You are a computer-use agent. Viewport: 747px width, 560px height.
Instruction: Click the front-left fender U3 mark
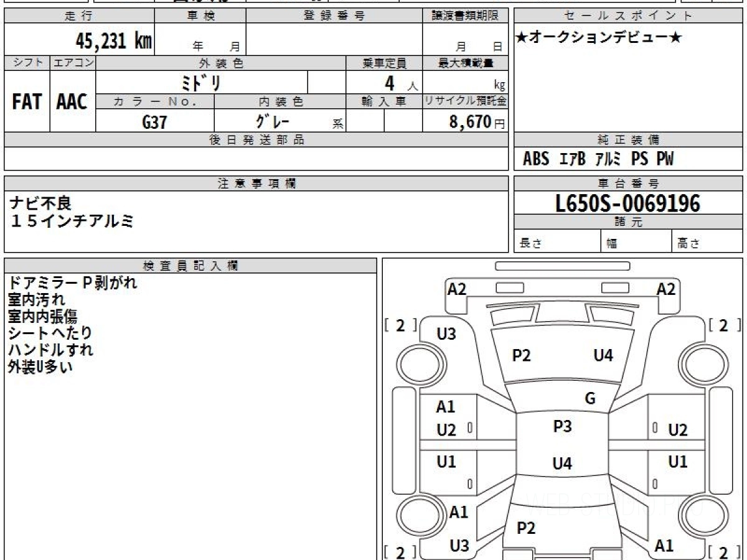pos(446,334)
